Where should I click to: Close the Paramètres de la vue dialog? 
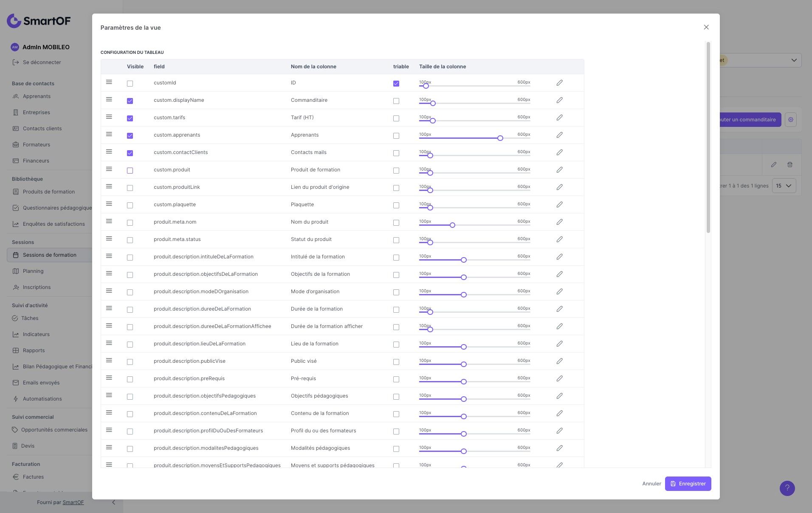tap(706, 27)
